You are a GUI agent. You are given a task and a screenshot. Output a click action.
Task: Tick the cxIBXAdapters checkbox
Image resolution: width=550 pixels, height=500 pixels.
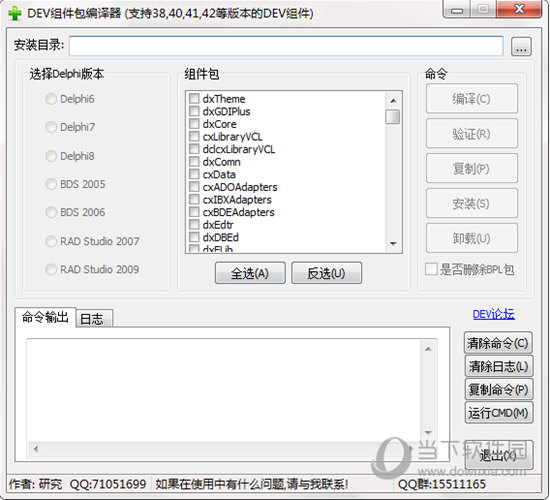194,199
